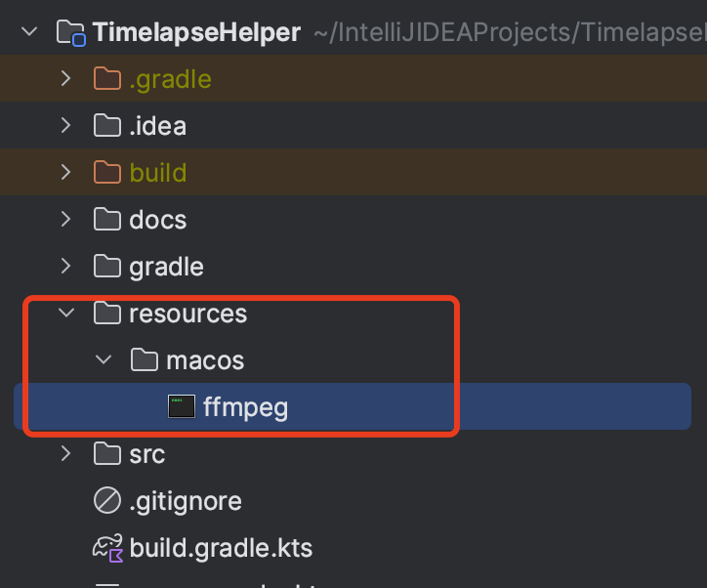Click the Gradle Kotlin script icon
The image size is (707, 588).
[107, 547]
